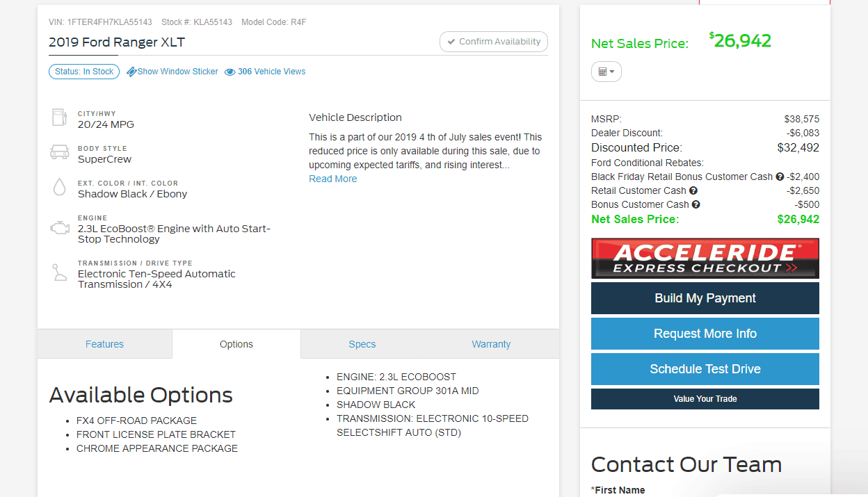
Task: Click SHADOW BLACK option in list
Action: click(376, 405)
